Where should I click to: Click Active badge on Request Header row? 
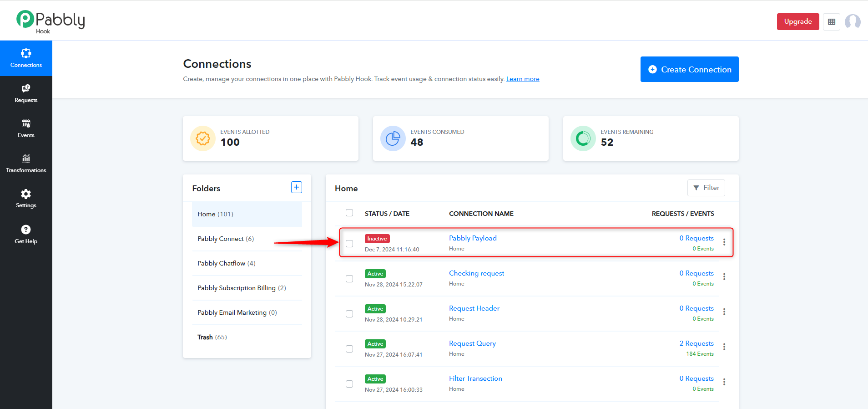[375, 309]
